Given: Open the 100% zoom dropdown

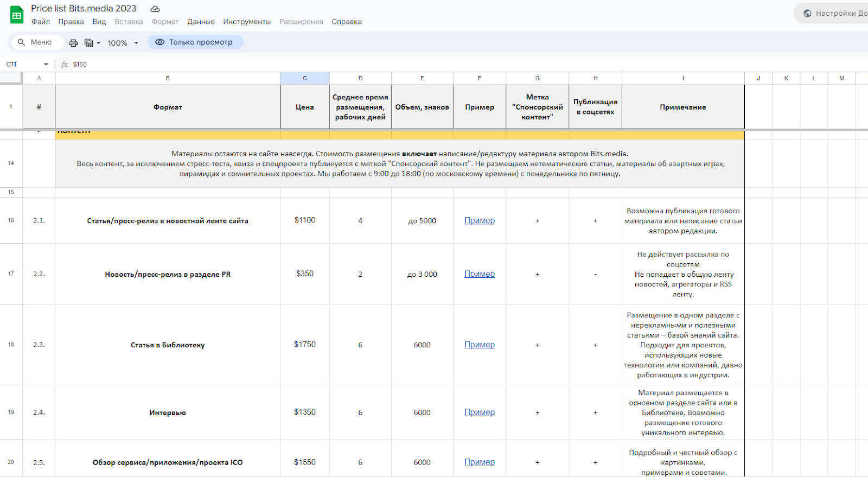Looking at the screenshot, I should tap(123, 42).
